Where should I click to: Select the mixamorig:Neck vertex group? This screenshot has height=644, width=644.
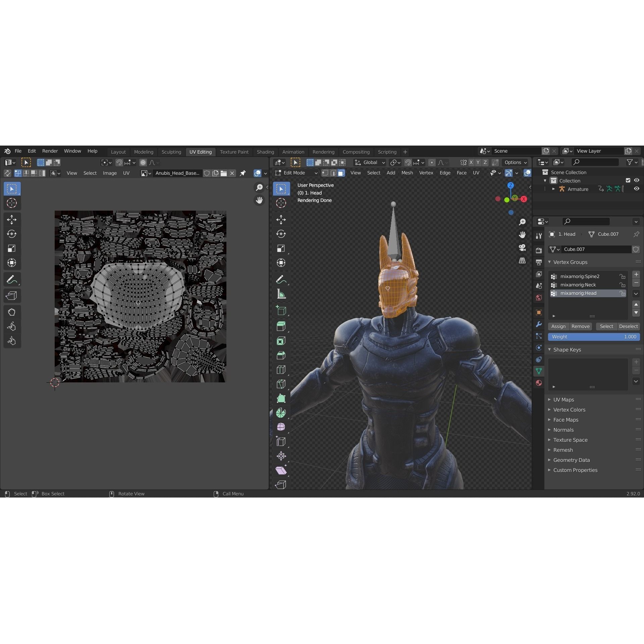tap(578, 284)
